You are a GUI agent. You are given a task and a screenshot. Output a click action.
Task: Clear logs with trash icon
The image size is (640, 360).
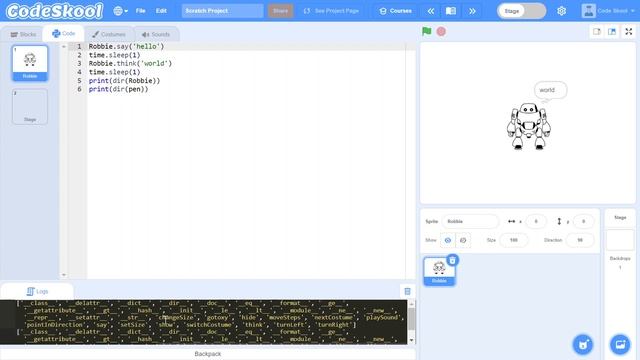pos(407,291)
